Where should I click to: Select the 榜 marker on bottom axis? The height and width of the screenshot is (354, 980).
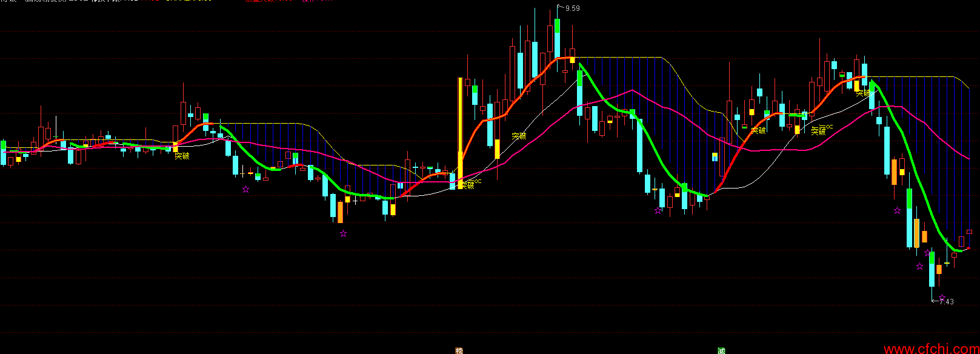pyautogui.click(x=459, y=350)
